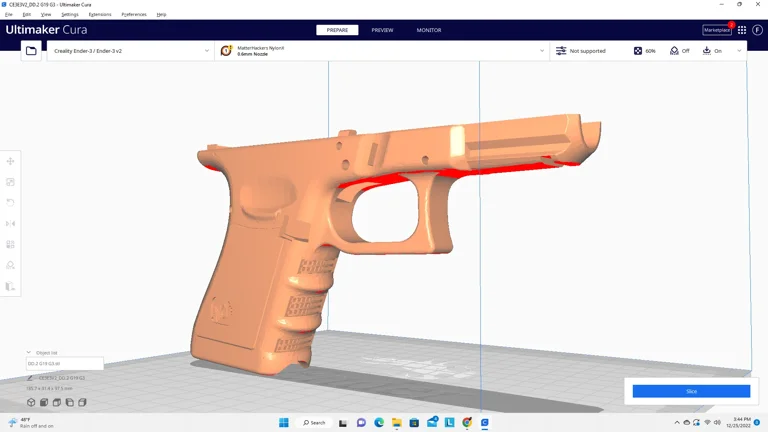Open the Marketplace button

pos(717,30)
